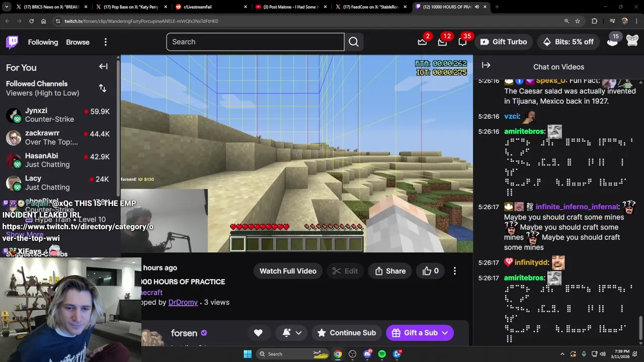Mute the Twitch tab audio icon

tap(476, 7)
